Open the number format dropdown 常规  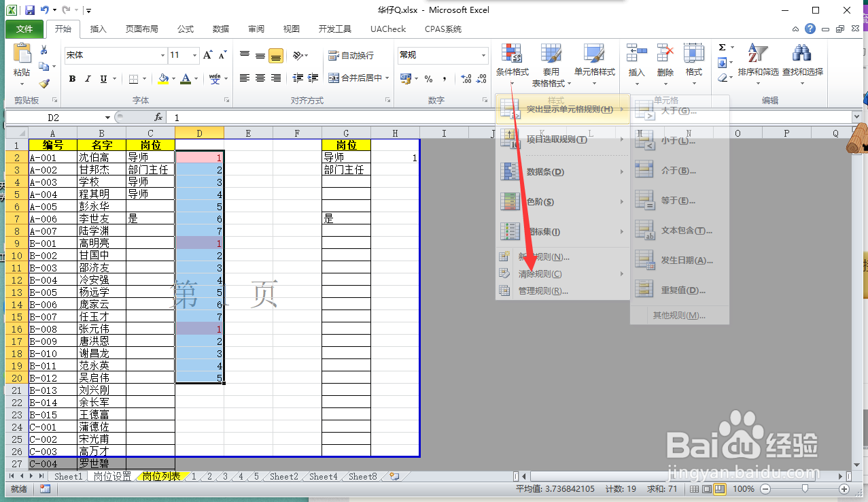[x=484, y=55]
